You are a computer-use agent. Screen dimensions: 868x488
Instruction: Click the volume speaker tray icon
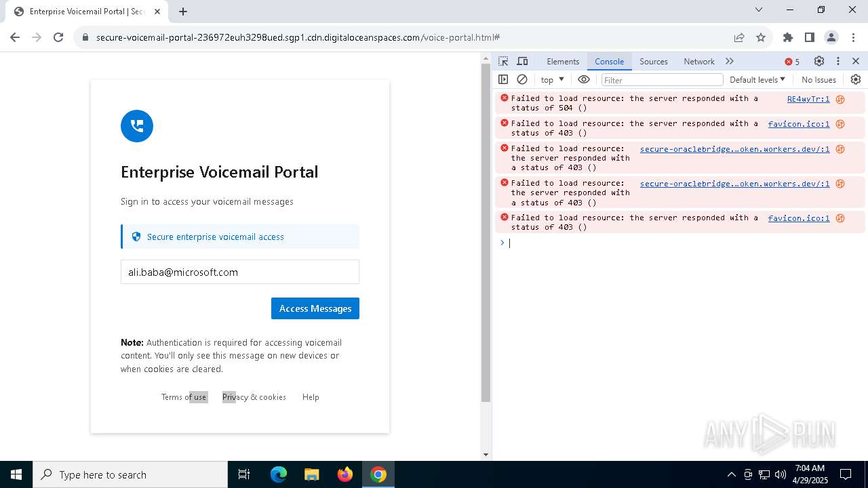(781, 474)
